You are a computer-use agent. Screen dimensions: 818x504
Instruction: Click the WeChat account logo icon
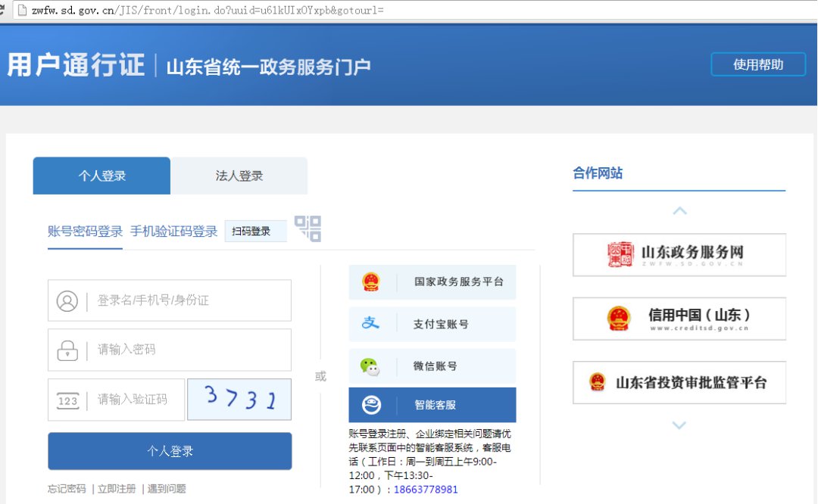(x=370, y=366)
